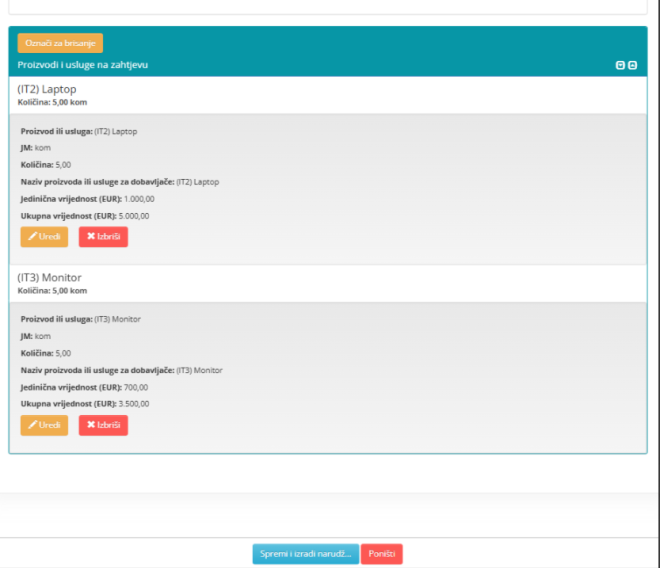The height and width of the screenshot is (568, 660).
Task: Click 'Proizvod ili usluga: (IT3) Monitor' line
Action: tap(80, 319)
